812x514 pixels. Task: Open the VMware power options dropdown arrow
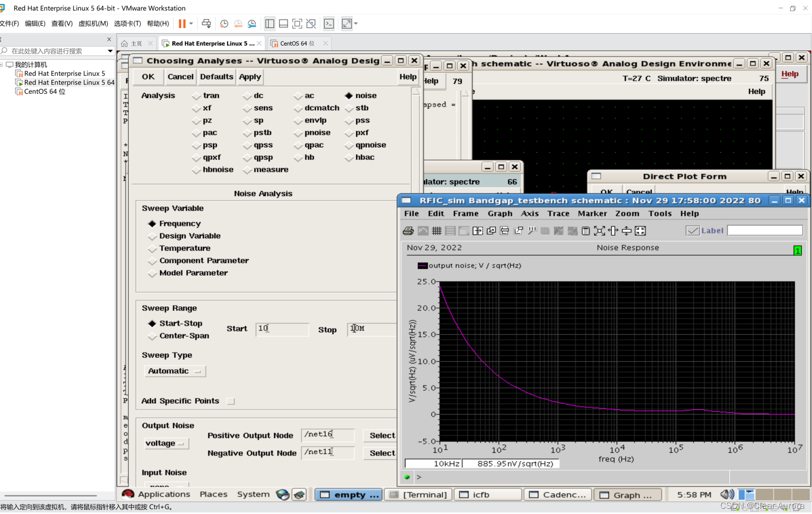pos(191,23)
